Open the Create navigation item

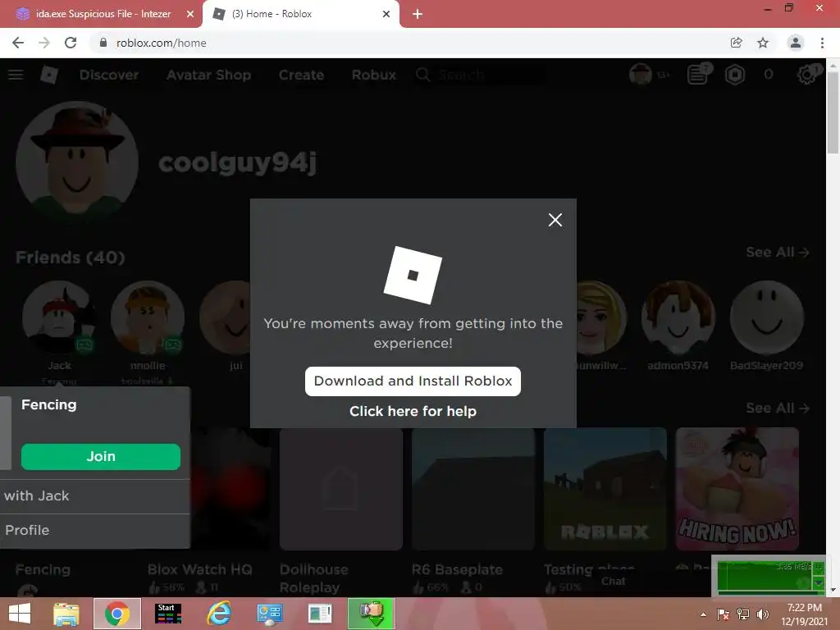point(301,75)
